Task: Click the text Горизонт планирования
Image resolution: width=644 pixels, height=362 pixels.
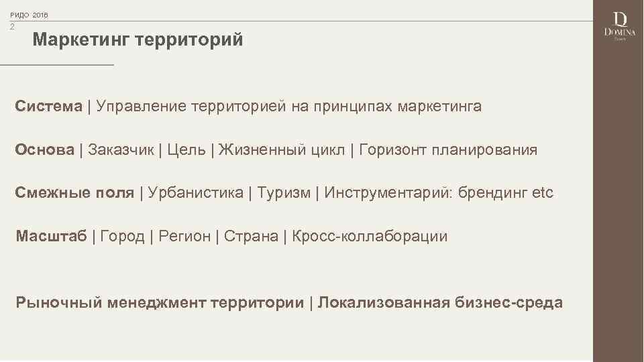Action: click(x=448, y=149)
